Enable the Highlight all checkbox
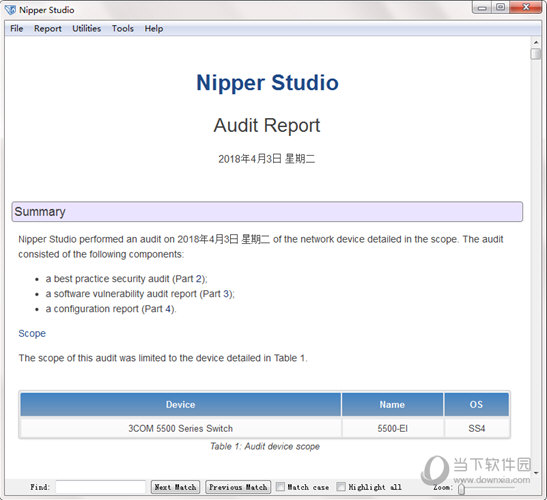The height and width of the screenshot is (500, 547). (x=341, y=486)
